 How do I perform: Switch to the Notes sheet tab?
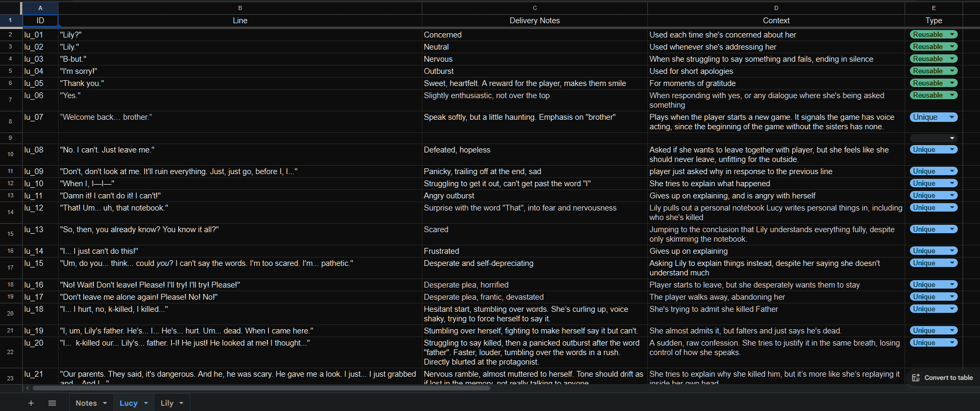[86, 403]
